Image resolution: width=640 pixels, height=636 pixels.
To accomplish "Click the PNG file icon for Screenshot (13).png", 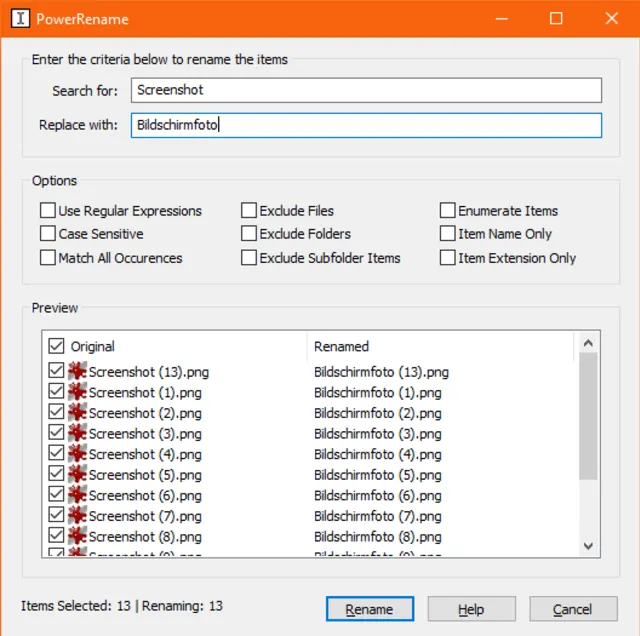I will (78, 371).
